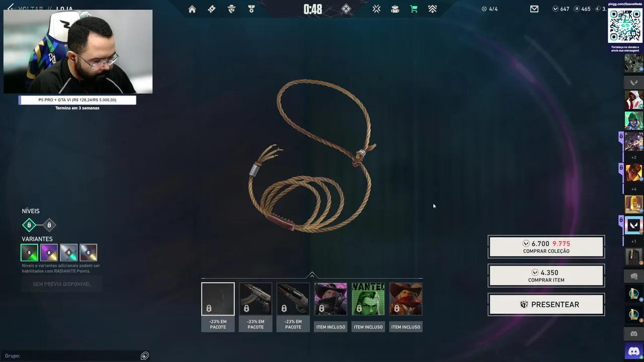The image size is (644, 362).
Task: Click the P5 PRO + GTA VI donation goal bar
Action: coord(77,100)
